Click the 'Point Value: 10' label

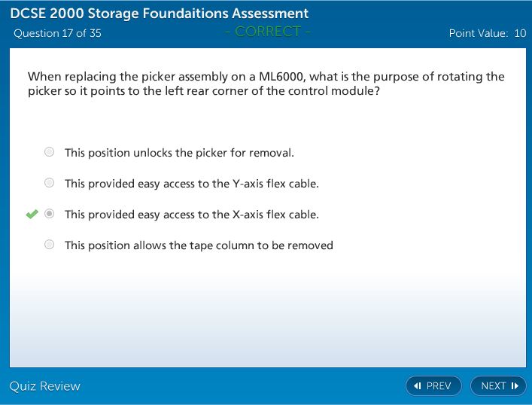tap(487, 33)
